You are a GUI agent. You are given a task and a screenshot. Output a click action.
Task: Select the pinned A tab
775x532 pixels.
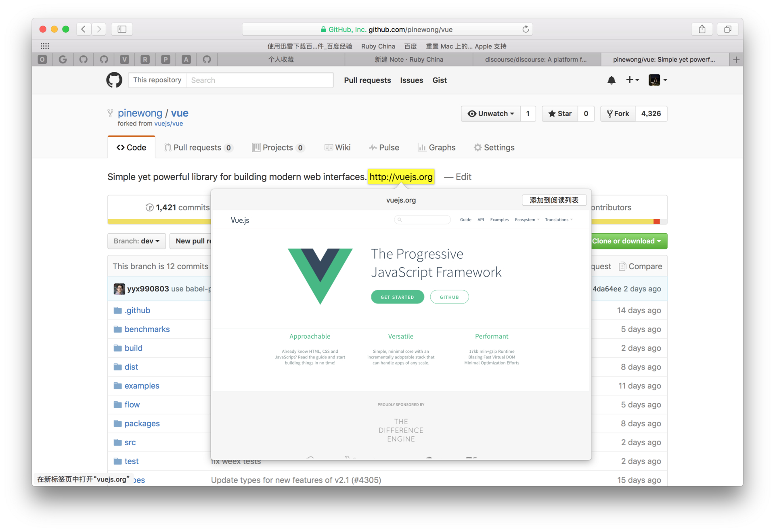tap(186, 59)
